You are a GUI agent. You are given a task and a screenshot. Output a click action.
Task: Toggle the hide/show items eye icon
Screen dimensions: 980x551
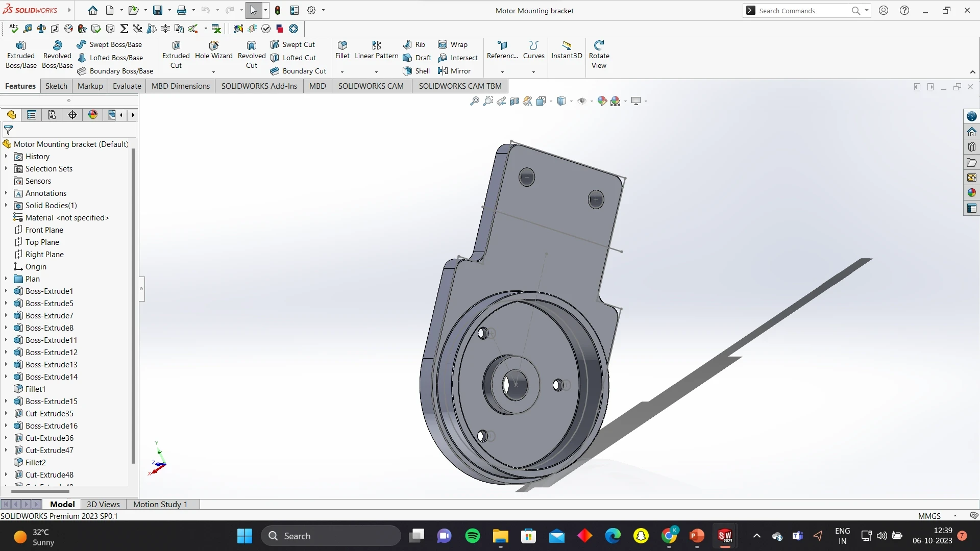point(582,101)
